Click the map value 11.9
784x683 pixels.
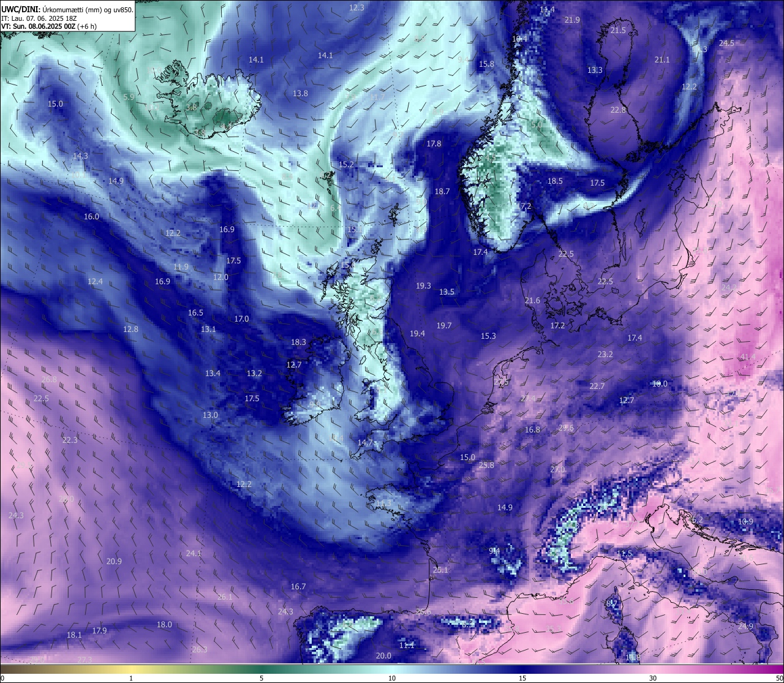[x=181, y=266]
